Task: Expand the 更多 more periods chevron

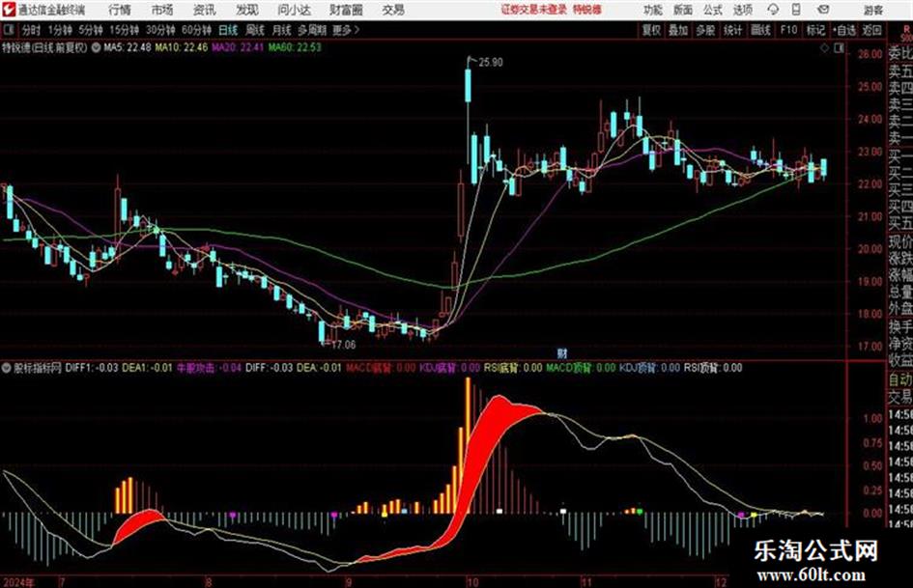Action: (346, 30)
